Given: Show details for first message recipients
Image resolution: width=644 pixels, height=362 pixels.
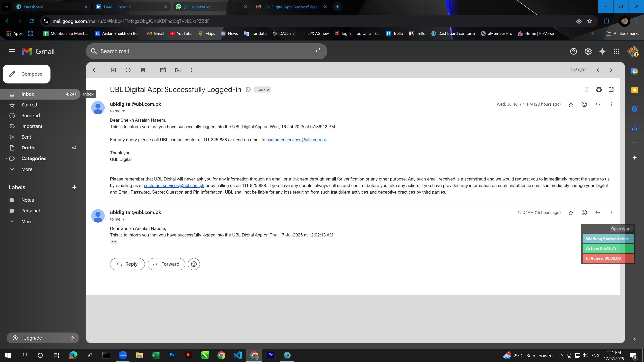Looking at the screenshot, I should coord(123,111).
